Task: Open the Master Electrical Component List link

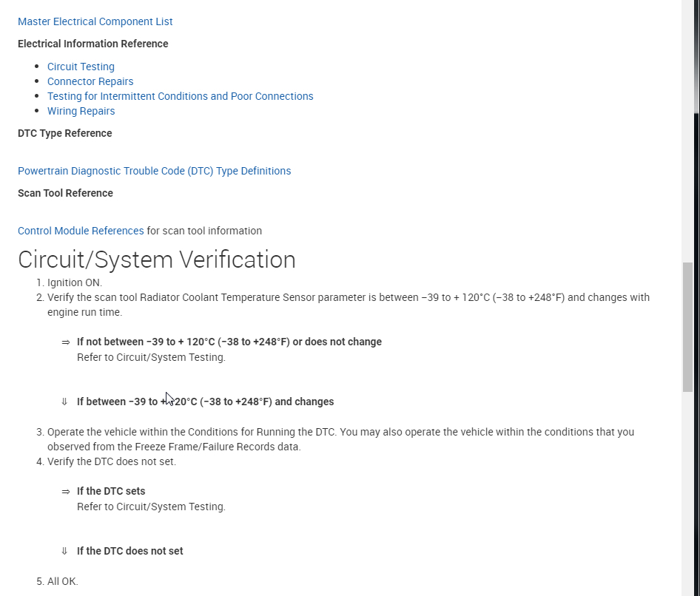Action: tap(95, 21)
